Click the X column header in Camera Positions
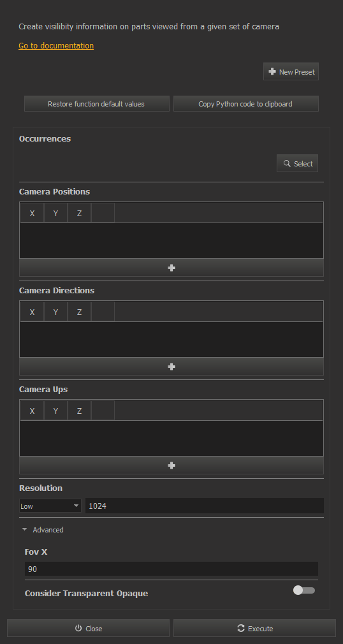The image size is (343, 644). (x=32, y=213)
